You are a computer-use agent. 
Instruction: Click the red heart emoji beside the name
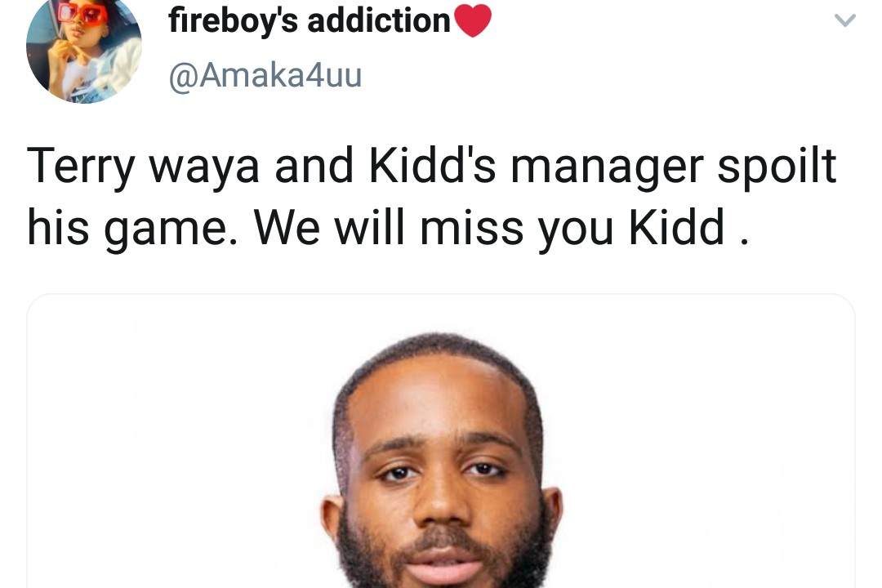[473, 20]
